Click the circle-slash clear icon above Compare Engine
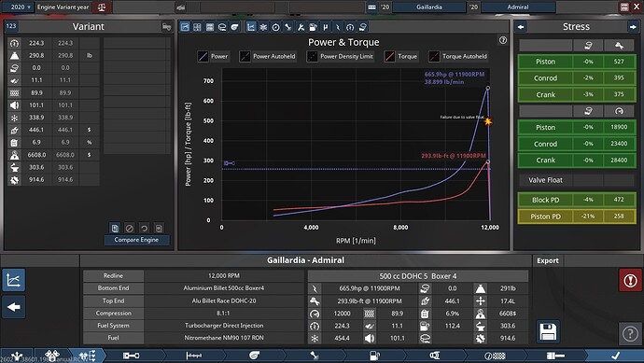The width and height of the screenshot is (644, 363). (130, 228)
